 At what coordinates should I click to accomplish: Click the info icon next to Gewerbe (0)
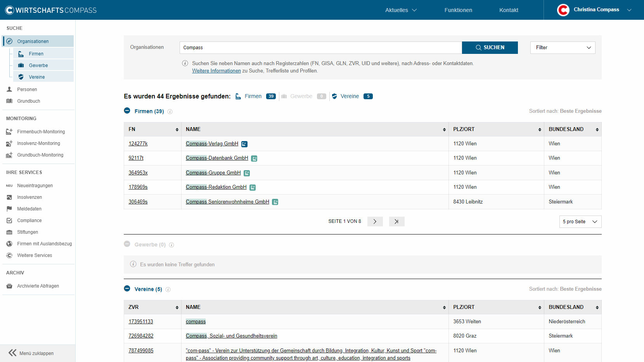pos(171,245)
